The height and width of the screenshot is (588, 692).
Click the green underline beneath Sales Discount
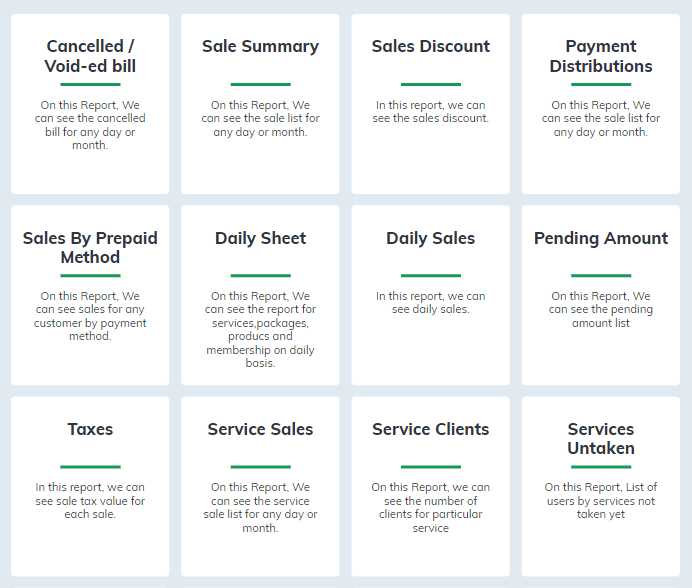pos(431,84)
